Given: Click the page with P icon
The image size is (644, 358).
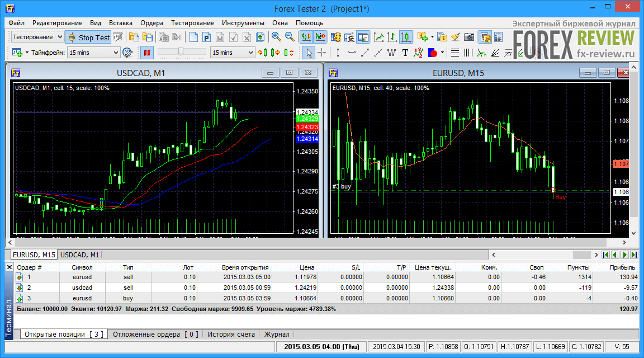Looking at the screenshot, I should click(207, 37).
